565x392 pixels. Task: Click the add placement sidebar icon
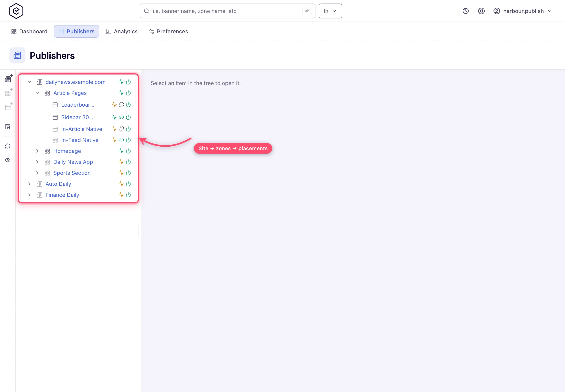click(x=9, y=107)
